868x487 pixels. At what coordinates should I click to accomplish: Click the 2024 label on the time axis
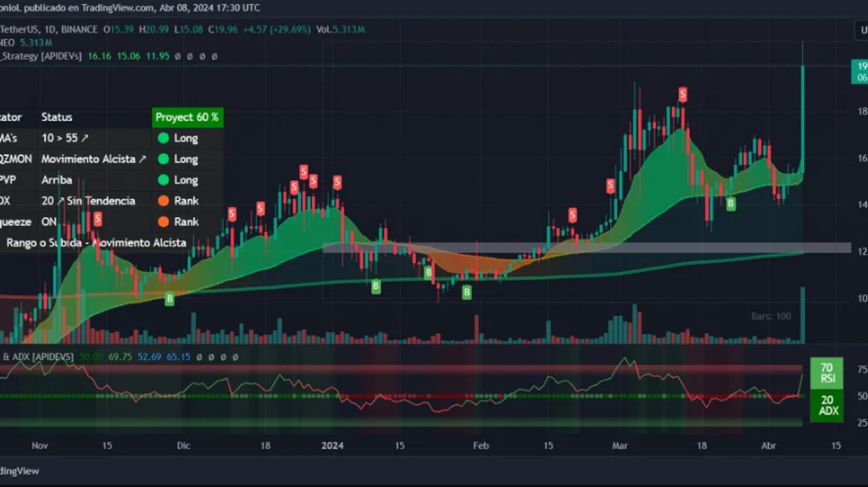click(x=332, y=445)
